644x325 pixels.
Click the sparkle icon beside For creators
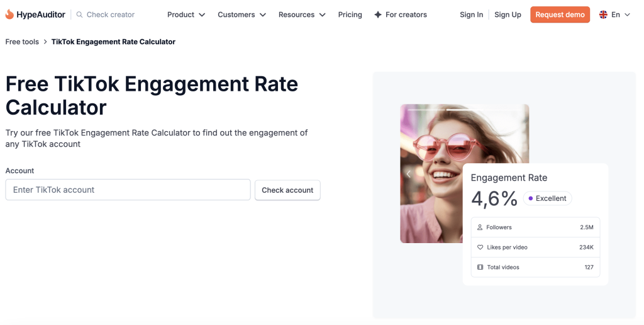[x=378, y=15]
